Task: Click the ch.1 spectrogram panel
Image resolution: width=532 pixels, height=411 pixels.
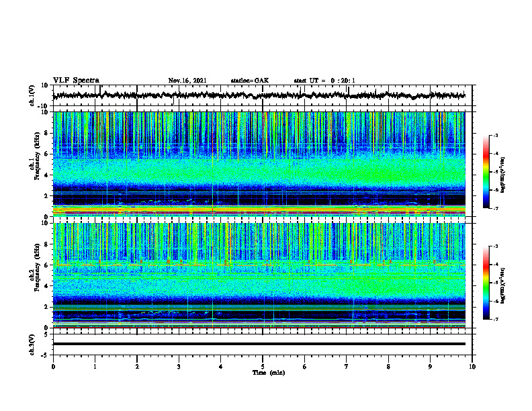Action: pyautogui.click(x=259, y=164)
